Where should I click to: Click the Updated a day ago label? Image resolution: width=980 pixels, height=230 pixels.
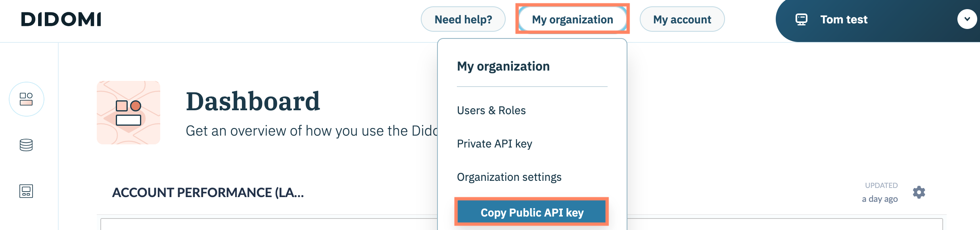[x=880, y=192]
